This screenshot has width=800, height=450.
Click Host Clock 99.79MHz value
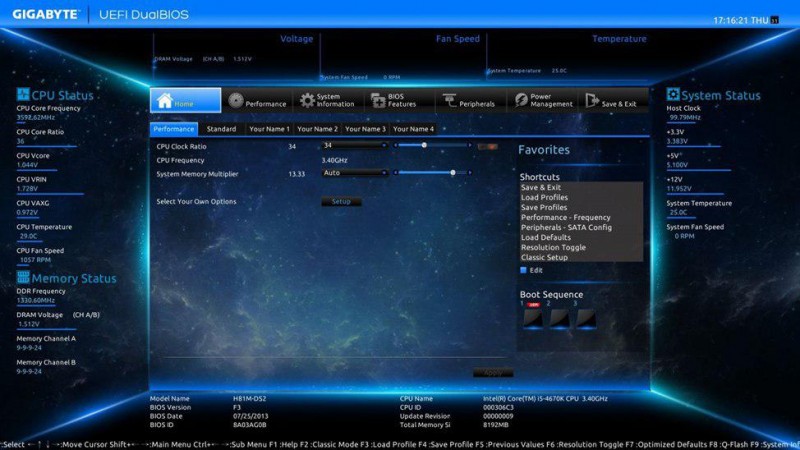tap(685, 117)
